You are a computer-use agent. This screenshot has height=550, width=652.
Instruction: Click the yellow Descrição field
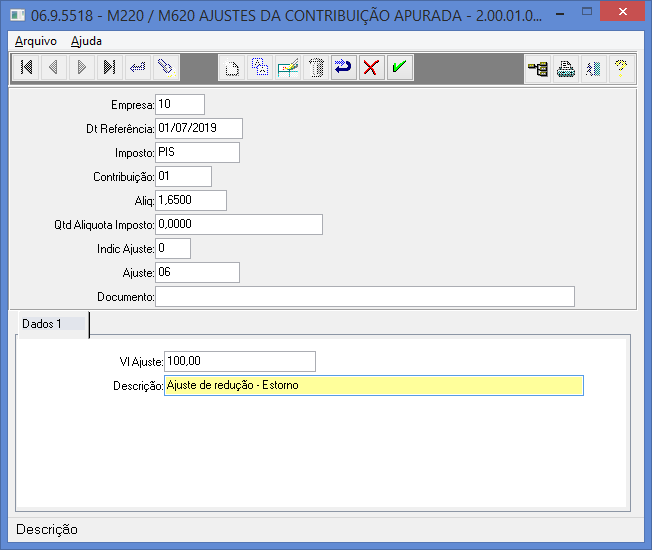[x=374, y=386]
